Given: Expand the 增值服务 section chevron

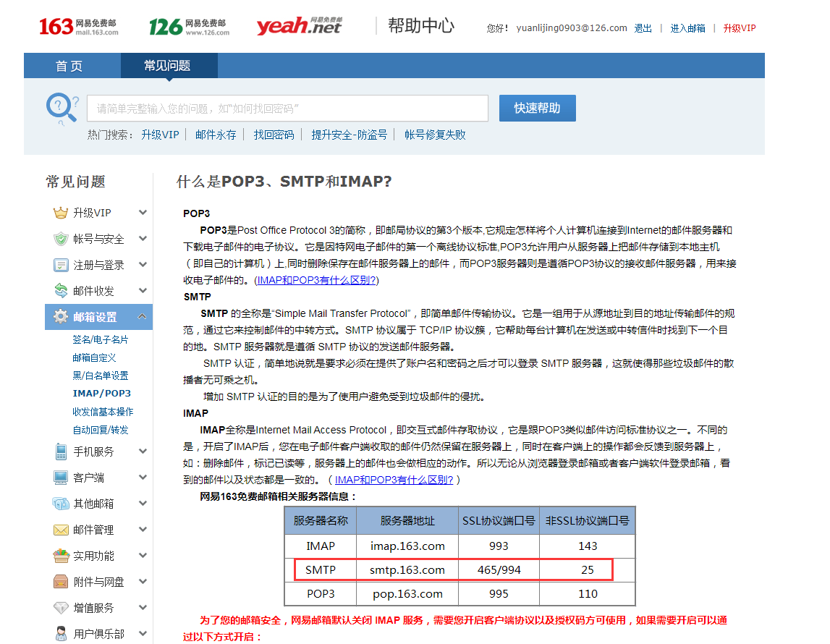Looking at the screenshot, I should tap(143, 607).
